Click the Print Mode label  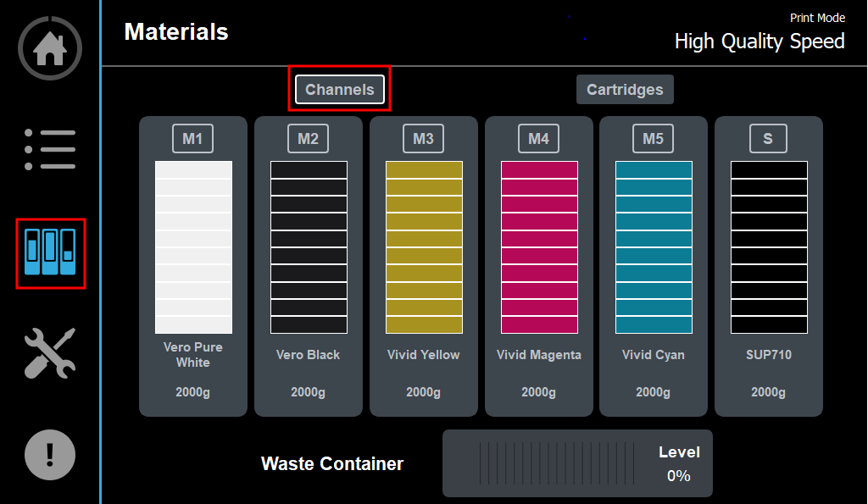tap(818, 18)
